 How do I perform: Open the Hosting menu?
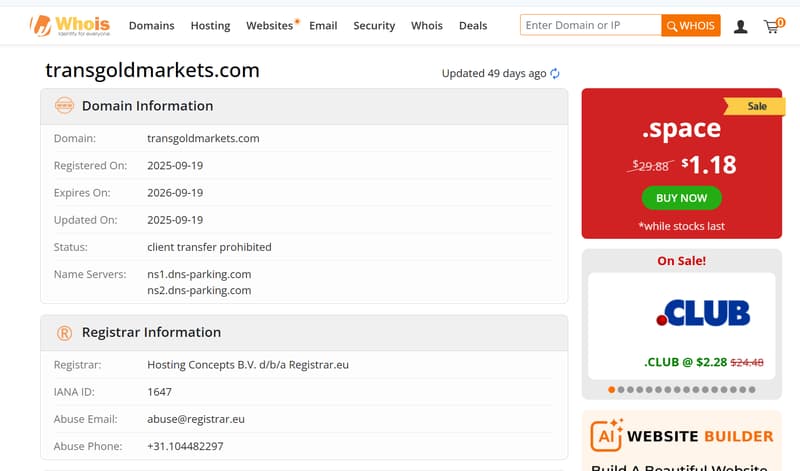tap(210, 26)
